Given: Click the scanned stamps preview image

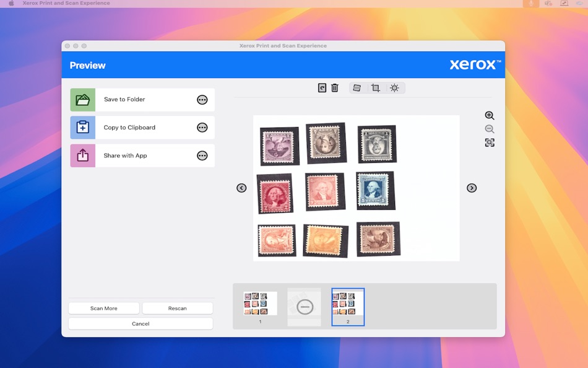Looking at the screenshot, I should (x=357, y=188).
